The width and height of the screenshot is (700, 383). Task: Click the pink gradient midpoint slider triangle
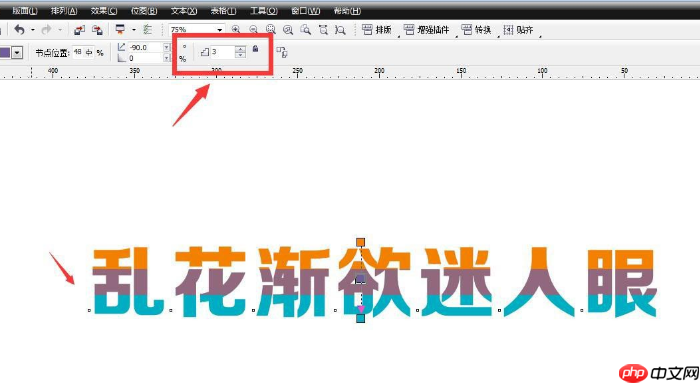[x=361, y=309]
